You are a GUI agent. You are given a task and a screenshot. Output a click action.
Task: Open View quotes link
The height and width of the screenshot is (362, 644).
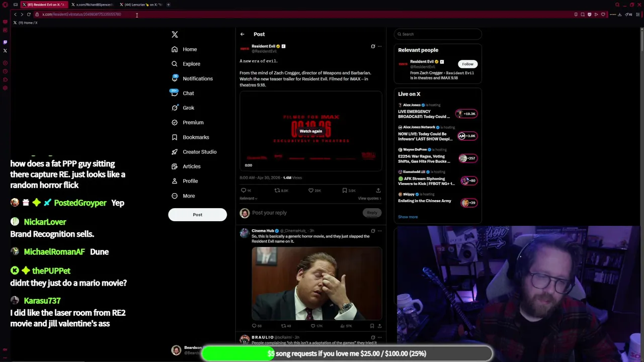tap(369, 198)
